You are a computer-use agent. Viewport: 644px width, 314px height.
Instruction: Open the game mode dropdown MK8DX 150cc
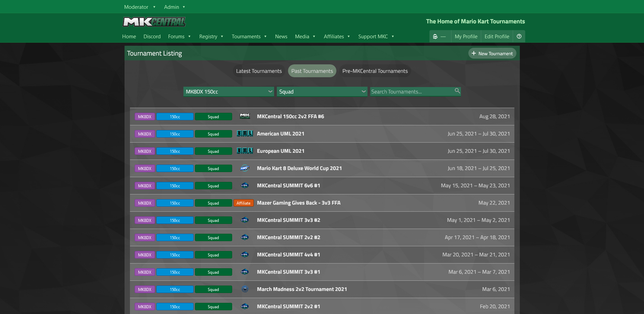tap(229, 91)
